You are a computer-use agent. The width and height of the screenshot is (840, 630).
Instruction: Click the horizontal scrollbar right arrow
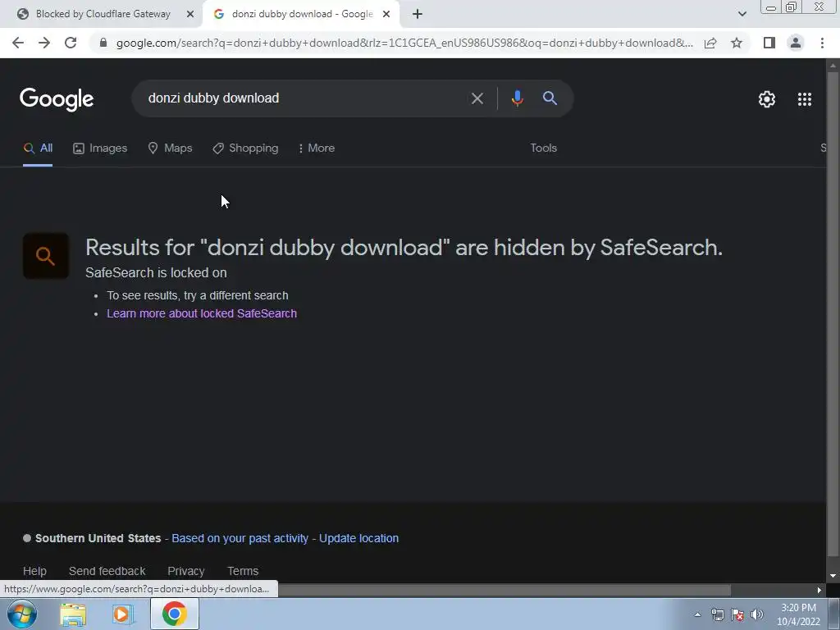click(819, 590)
